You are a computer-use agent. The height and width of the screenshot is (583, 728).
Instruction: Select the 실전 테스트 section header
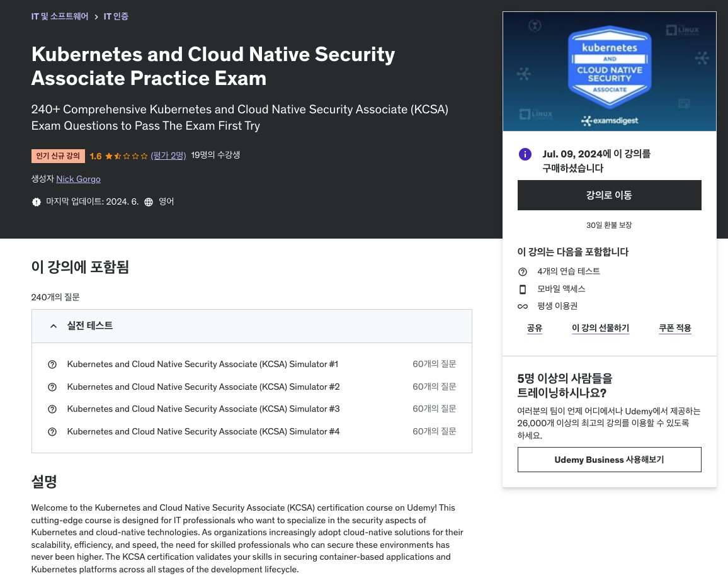click(x=252, y=326)
